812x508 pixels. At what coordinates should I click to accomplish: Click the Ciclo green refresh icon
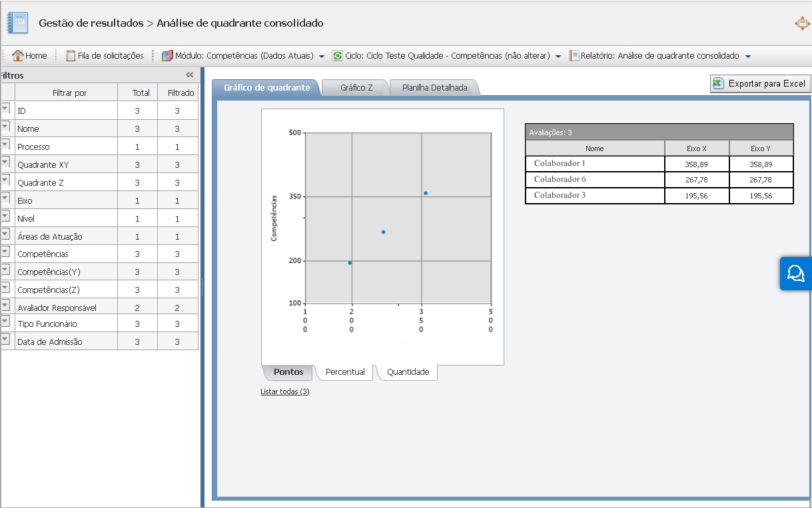tap(338, 56)
